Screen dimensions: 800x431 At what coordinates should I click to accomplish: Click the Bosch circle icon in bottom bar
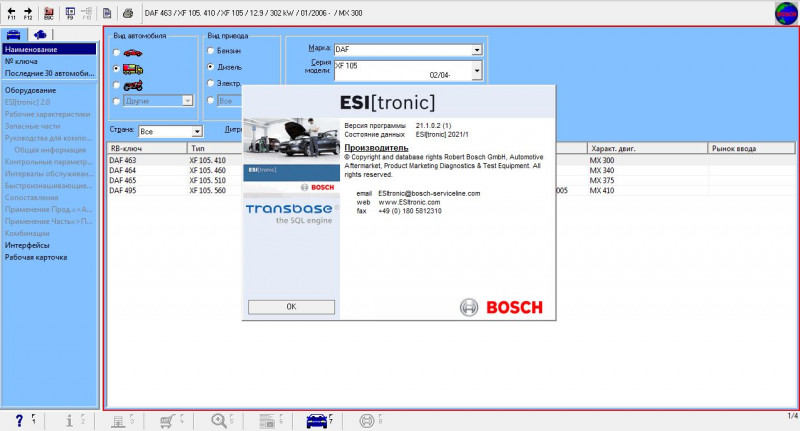coord(366,421)
